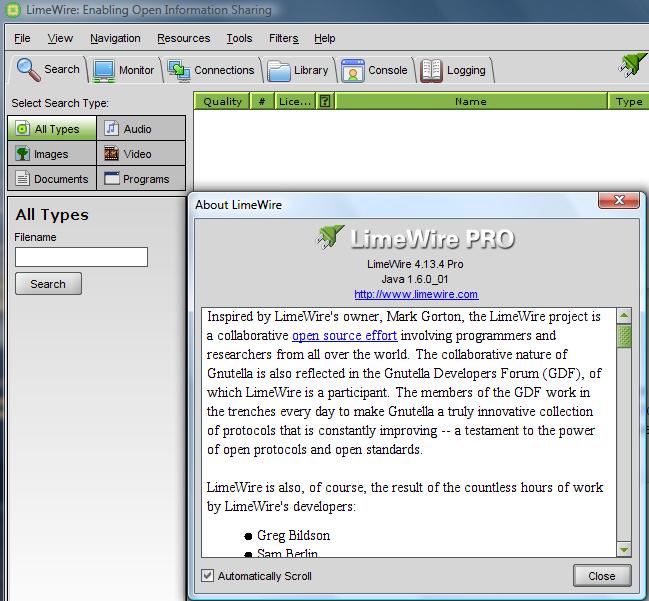Sort results by Quality column

pos(222,101)
